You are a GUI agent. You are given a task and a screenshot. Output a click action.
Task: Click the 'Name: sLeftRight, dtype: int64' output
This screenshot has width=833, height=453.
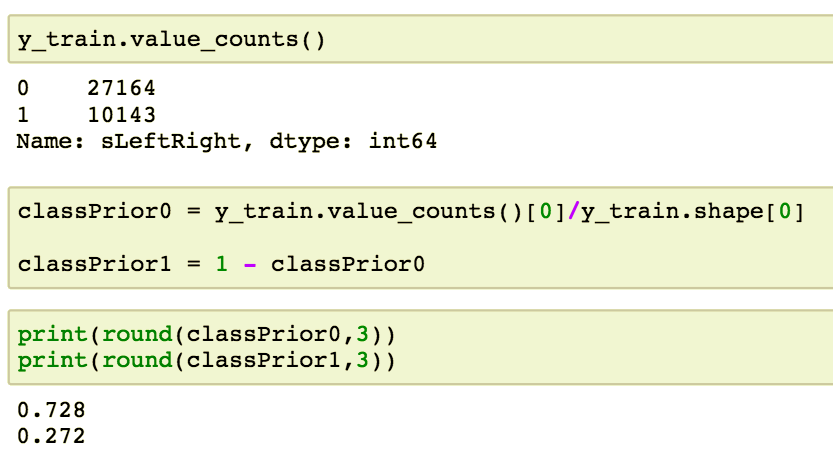click(x=227, y=141)
